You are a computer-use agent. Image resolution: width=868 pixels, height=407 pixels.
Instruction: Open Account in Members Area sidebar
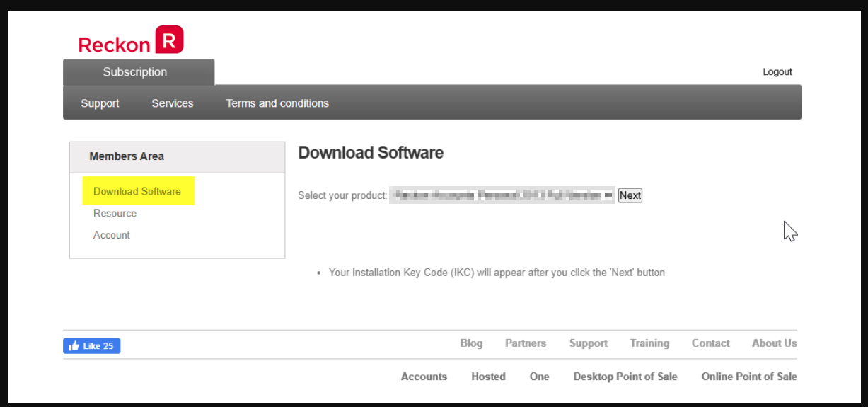[112, 235]
